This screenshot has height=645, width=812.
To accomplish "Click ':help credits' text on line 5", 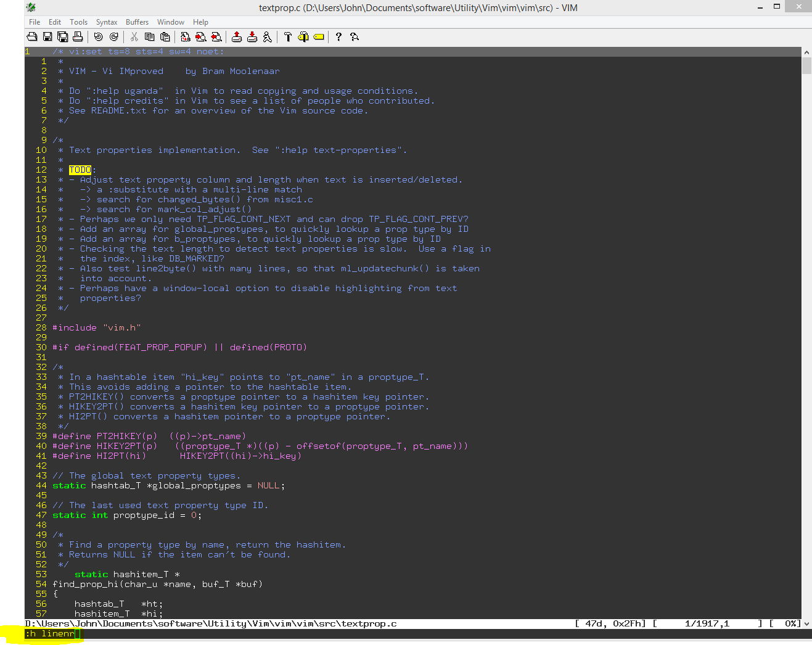I will (127, 101).
